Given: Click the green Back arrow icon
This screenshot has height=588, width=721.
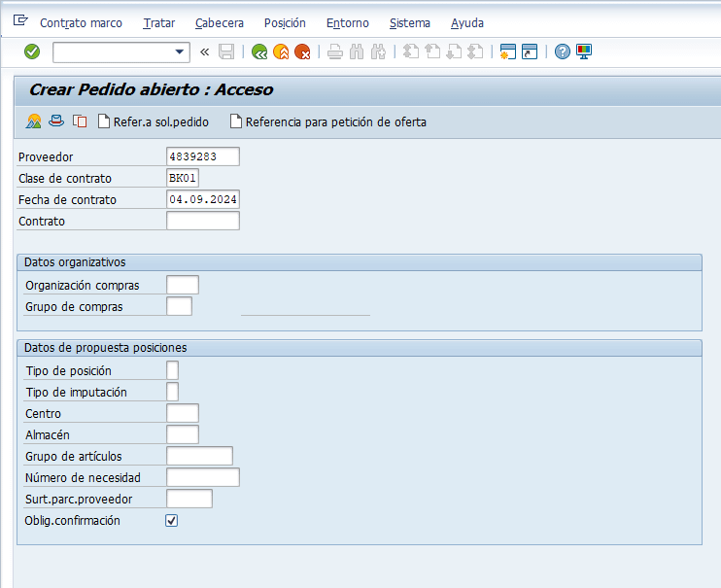Looking at the screenshot, I should [x=258, y=52].
